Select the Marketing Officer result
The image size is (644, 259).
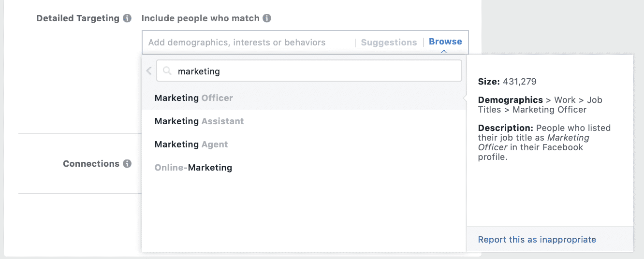click(x=304, y=98)
